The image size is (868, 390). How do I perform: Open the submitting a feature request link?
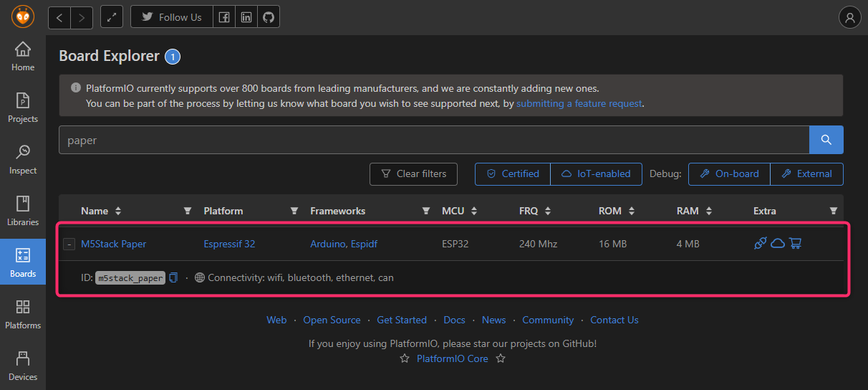579,103
